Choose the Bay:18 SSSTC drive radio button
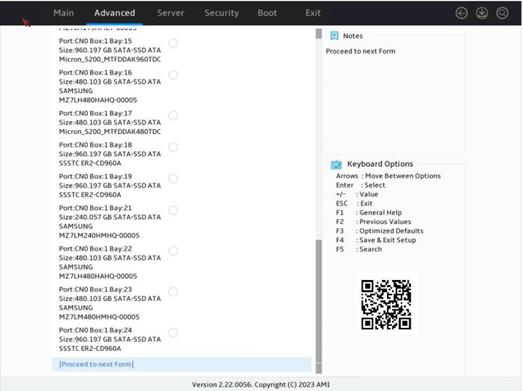This screenshot has height=391, width=523. point(173,147)
